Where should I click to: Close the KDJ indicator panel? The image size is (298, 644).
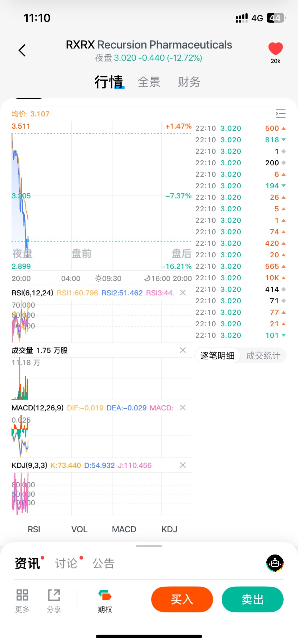(x=183, y=465)
